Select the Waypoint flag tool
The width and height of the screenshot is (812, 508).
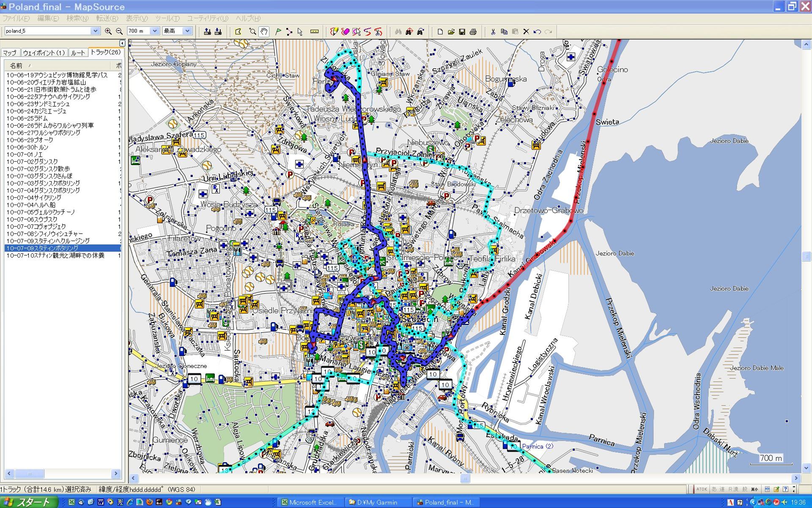(278, 31)
